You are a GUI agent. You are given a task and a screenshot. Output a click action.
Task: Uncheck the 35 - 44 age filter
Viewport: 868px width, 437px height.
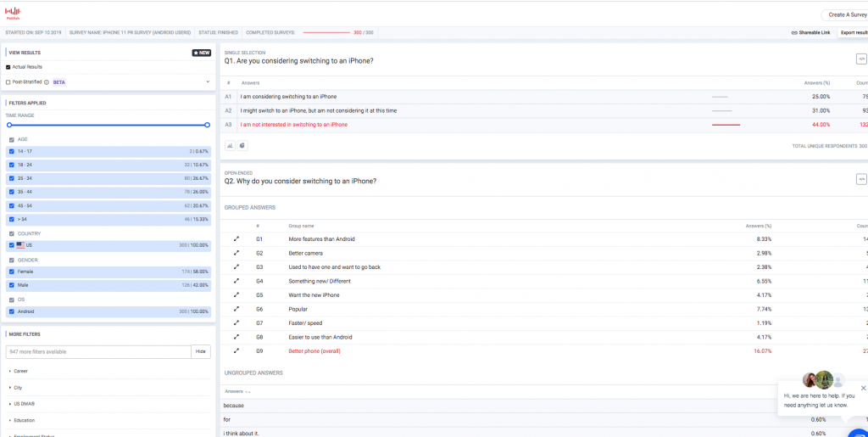[x=12, y=192]
